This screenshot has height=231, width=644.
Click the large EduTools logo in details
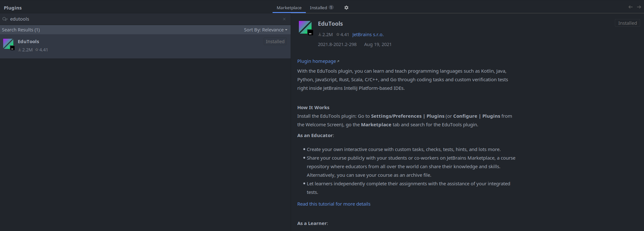click(x=306, y=28)
